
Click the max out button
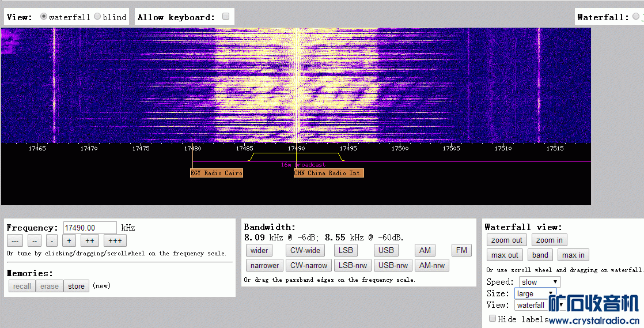pos(505,255)
